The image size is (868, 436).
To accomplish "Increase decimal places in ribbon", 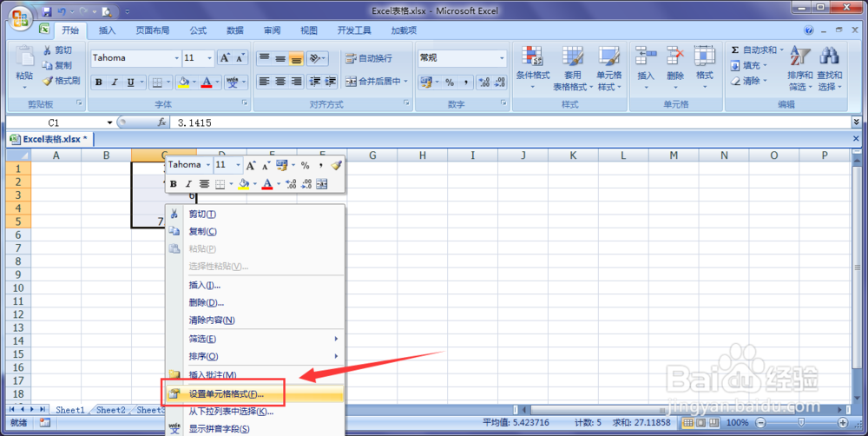I will (x=483, y=83).
